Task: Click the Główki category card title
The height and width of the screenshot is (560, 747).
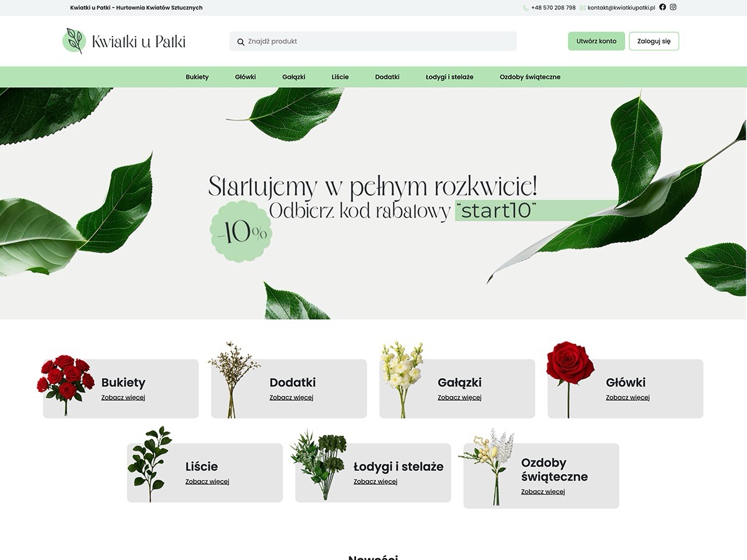Action: [626, 383]
